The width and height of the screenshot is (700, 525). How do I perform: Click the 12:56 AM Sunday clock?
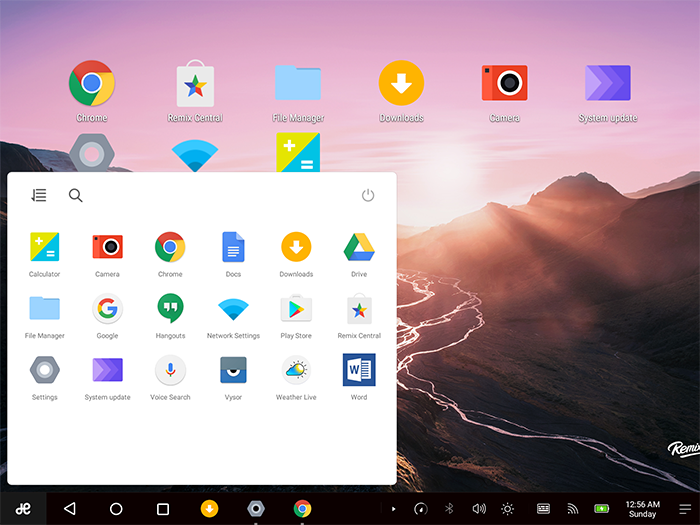tap(642, 509)
